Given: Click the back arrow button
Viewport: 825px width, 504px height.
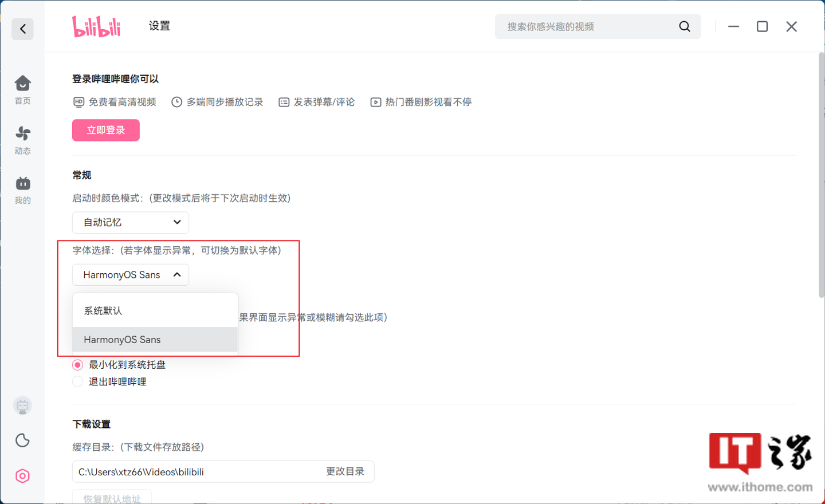Looking at the screenshot, I should (x=23, y=29).
